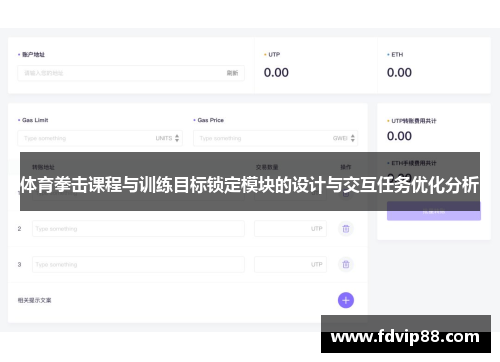Click the account address input field

131,73
